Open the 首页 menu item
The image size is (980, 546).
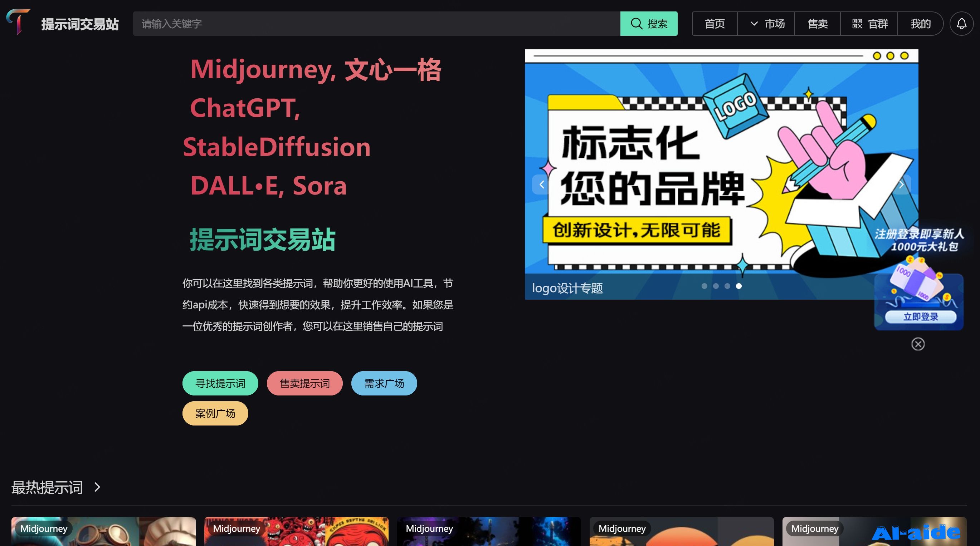pos(715,24)
